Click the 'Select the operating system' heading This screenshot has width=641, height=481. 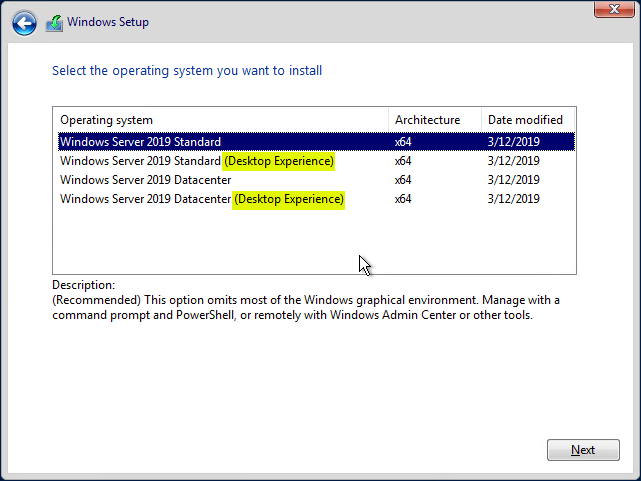(187, 71)
